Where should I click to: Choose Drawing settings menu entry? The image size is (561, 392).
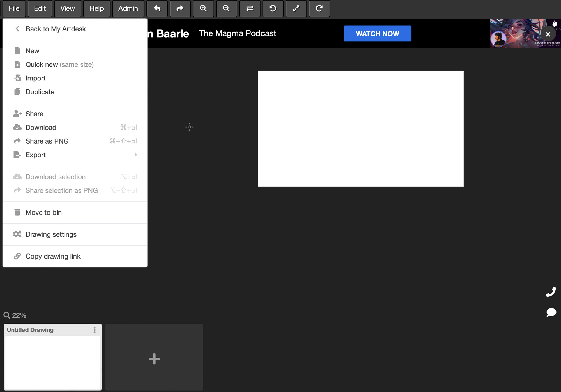tap(51, 234)
